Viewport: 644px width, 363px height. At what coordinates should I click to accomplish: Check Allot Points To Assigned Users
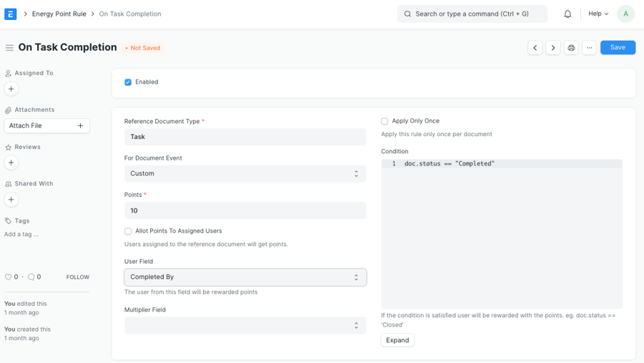(x=128, y=231)
